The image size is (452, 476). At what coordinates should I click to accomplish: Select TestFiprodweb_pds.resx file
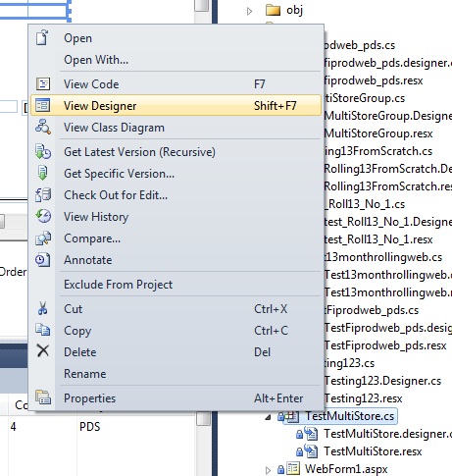(385, 345)
